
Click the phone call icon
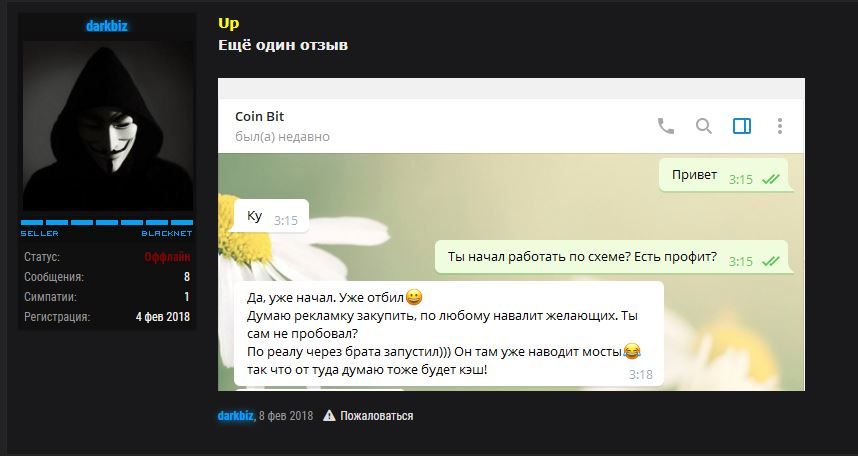click(x=665, y=126)
